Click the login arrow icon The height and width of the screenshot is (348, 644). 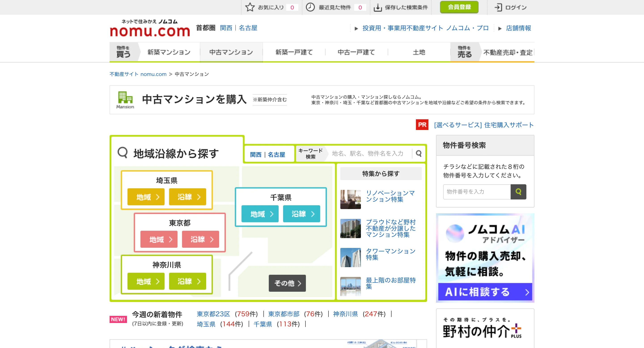coord(498,7)
